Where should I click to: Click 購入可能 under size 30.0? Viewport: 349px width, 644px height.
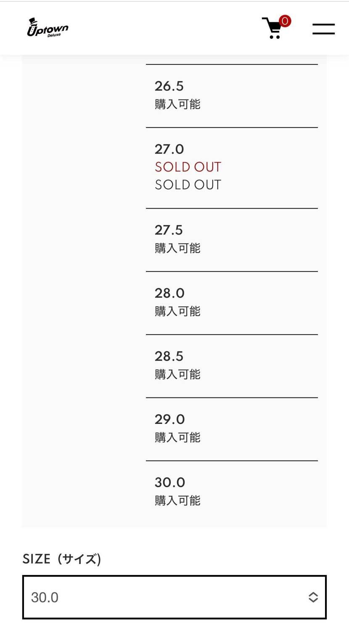[177, 500]
